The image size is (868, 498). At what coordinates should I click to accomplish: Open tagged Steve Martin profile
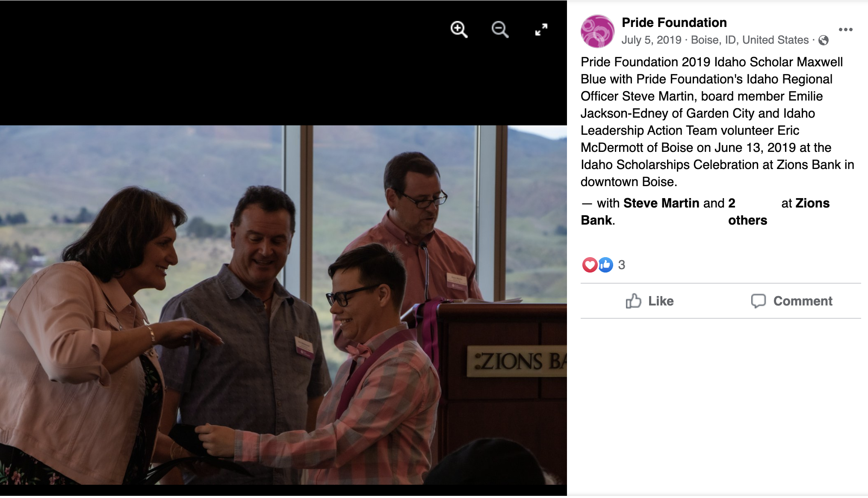click(661, 203)
